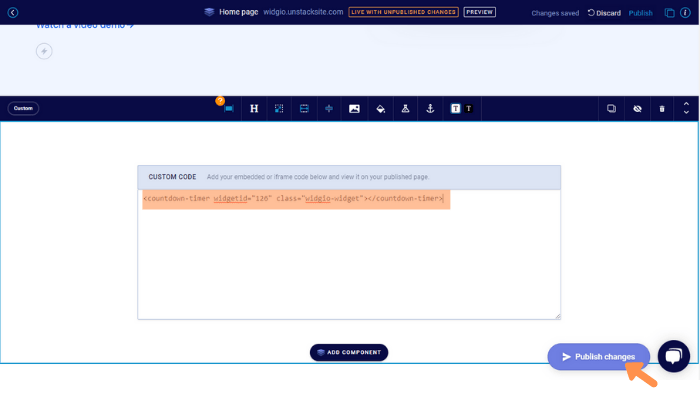The height and width of the screenshot is (393, 700).
Task: Move the section down with the arrow
Action: pos(686,113)
